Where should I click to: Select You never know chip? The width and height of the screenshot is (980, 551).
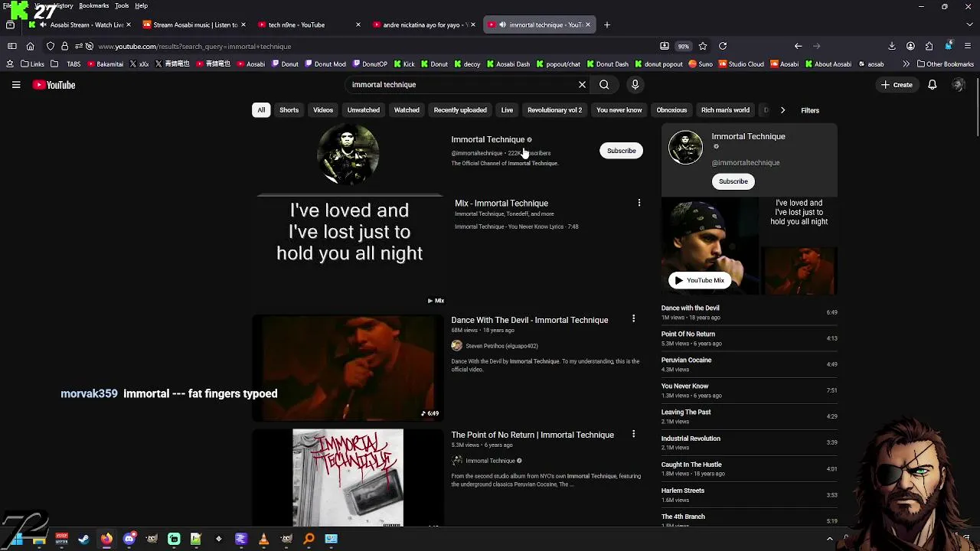click(x=619, y=110)
